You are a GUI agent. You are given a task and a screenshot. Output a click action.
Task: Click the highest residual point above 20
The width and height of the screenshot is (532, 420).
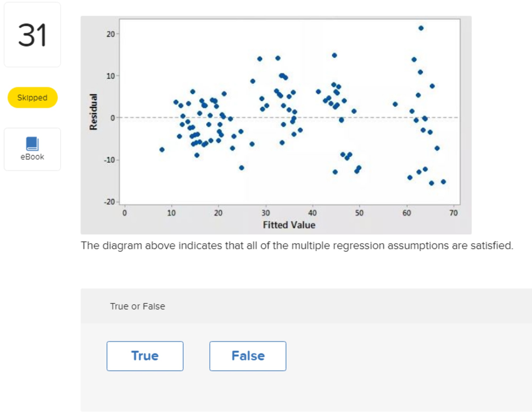(421, 28)
